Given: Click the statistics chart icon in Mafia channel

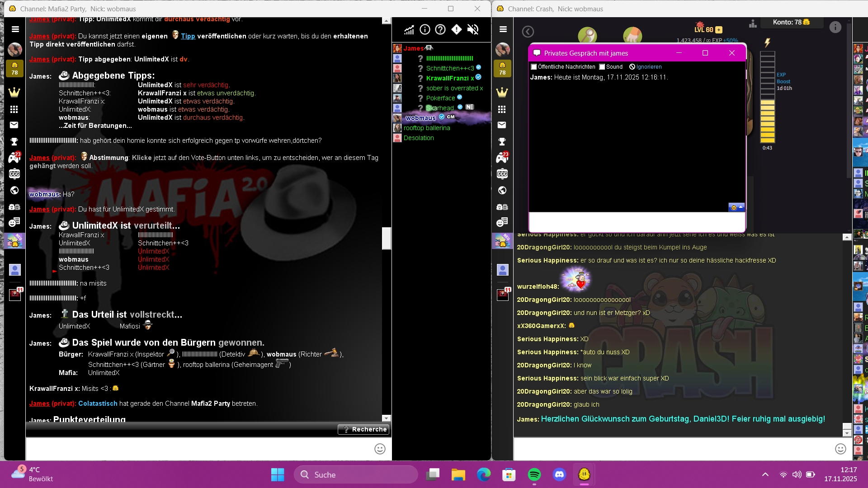Looking at the screenshot, I should (409, 30).
